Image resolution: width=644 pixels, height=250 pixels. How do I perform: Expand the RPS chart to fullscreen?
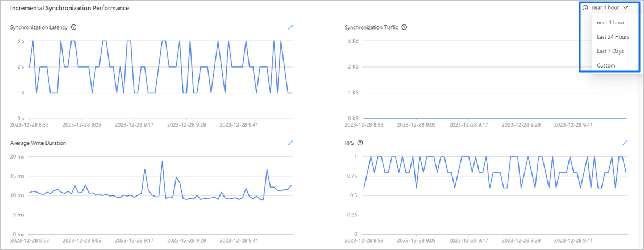625,143
